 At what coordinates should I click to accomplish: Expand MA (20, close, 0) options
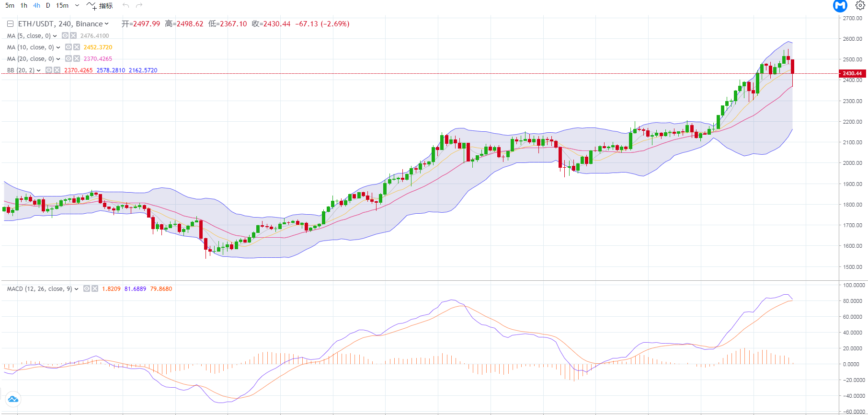pyautogui.click(x=58, y=59)
